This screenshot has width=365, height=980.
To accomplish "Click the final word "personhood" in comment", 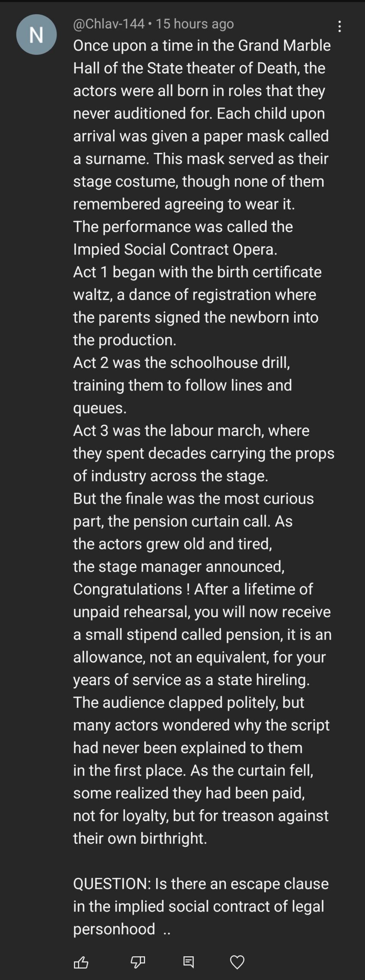I will tap(114, 929).
